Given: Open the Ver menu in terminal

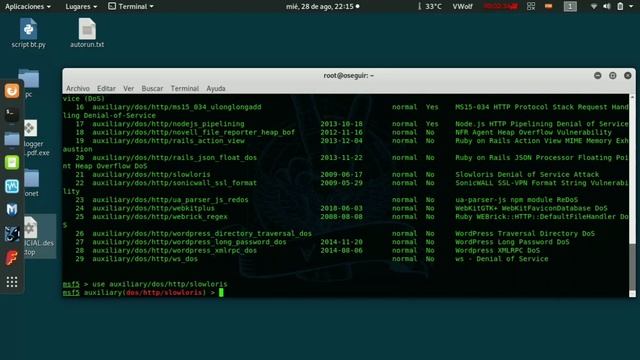Looking at the screenshot, I should coord(129,89).
